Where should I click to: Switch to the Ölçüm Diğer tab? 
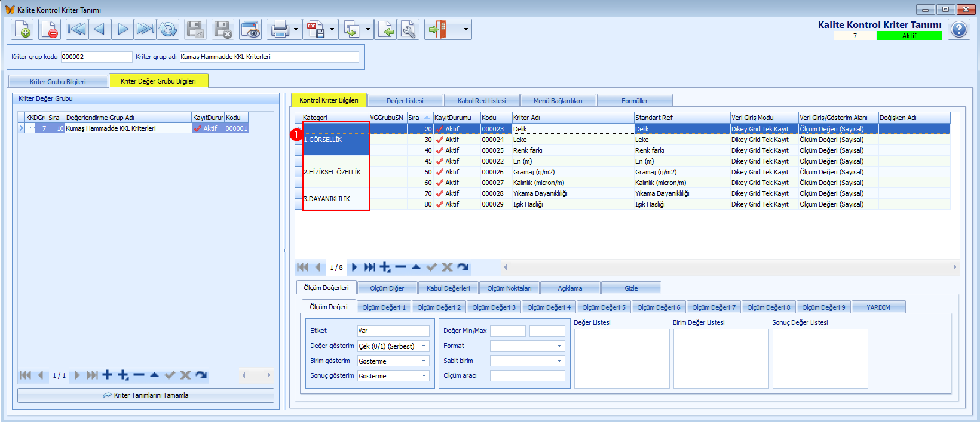tap(387, 288)
